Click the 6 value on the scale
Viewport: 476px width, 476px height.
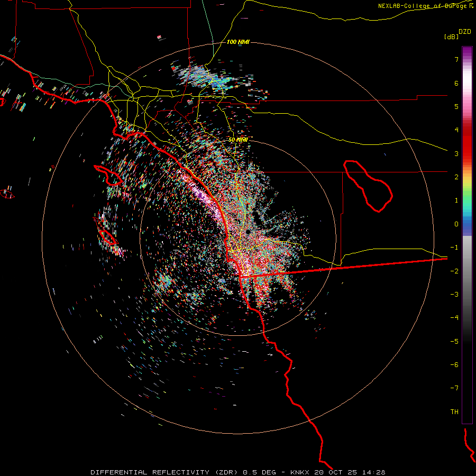(x=456, y=83)
